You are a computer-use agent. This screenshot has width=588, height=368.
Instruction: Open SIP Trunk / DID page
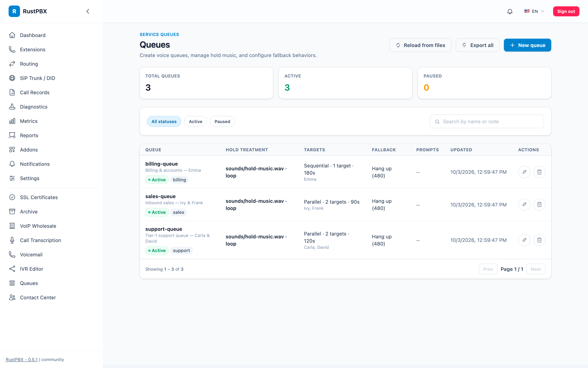coord(51,78)
